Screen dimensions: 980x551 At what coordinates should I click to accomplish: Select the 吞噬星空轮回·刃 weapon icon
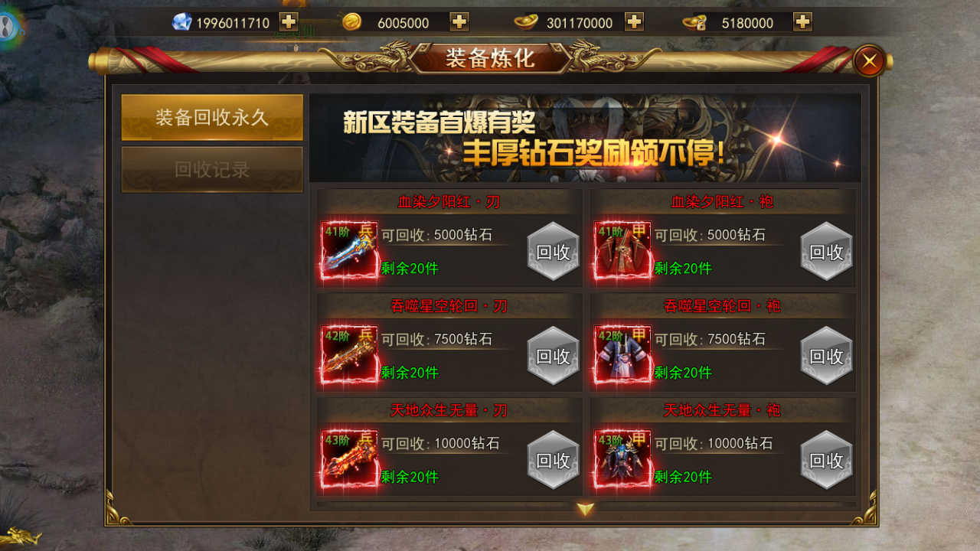[x=349, y=354]
